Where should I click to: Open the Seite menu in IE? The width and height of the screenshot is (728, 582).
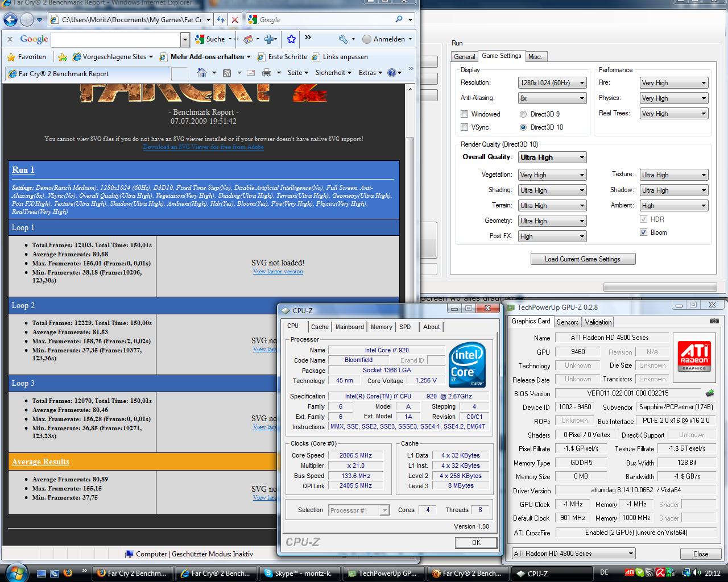coord(297,73)
